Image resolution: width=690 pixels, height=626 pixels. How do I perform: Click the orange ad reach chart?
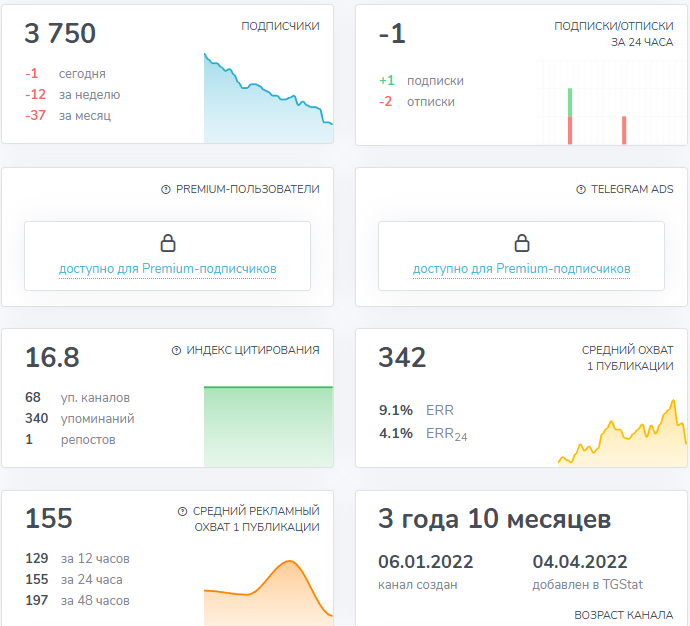pos(268,593)
